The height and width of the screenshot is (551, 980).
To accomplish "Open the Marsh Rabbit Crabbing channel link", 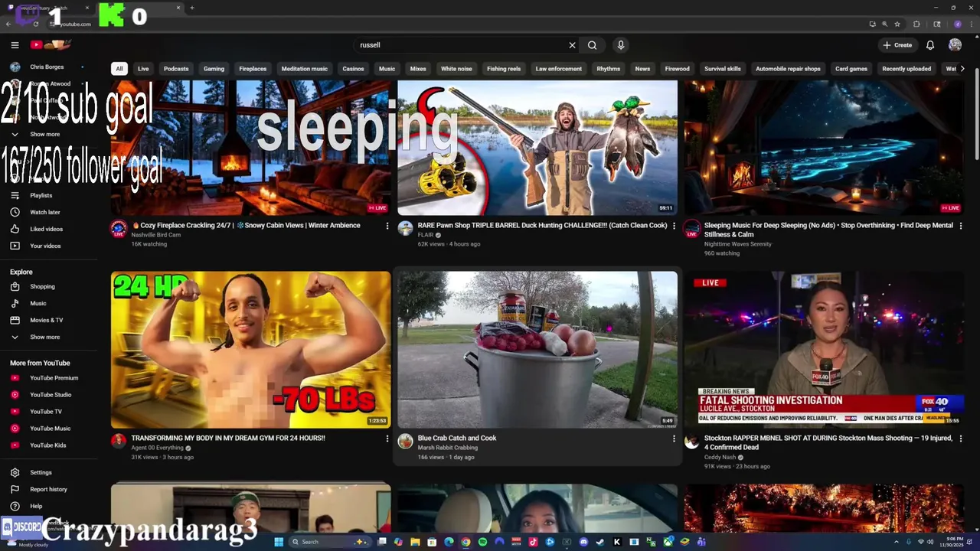I will click(448, 448).
